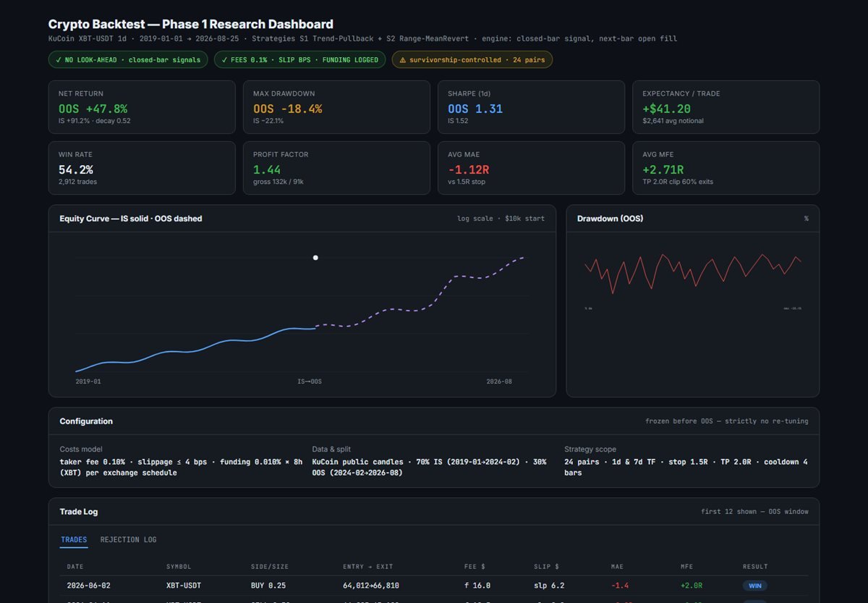
Task: Click the '54.2%' win rate value
Action: [x=76, y=169]
